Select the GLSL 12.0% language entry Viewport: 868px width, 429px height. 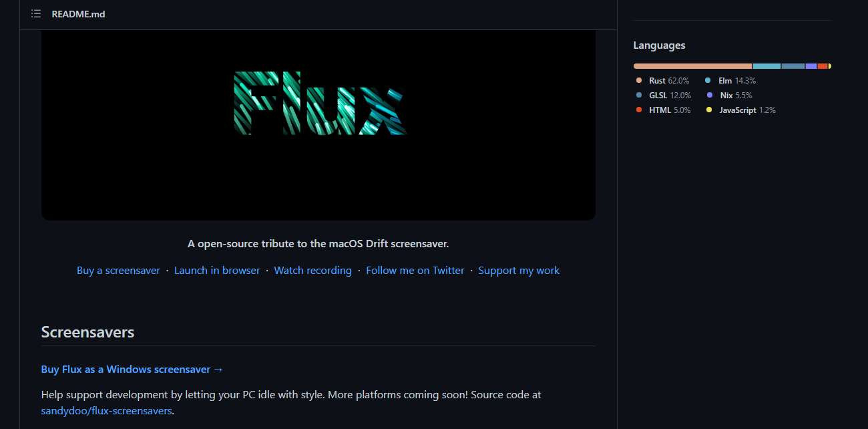[664, 96]
